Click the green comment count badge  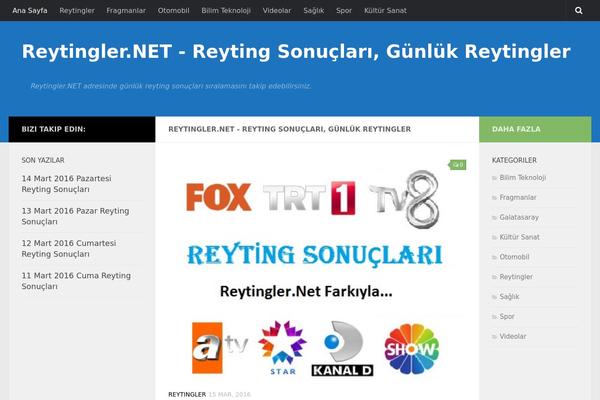tap(458, 165)
